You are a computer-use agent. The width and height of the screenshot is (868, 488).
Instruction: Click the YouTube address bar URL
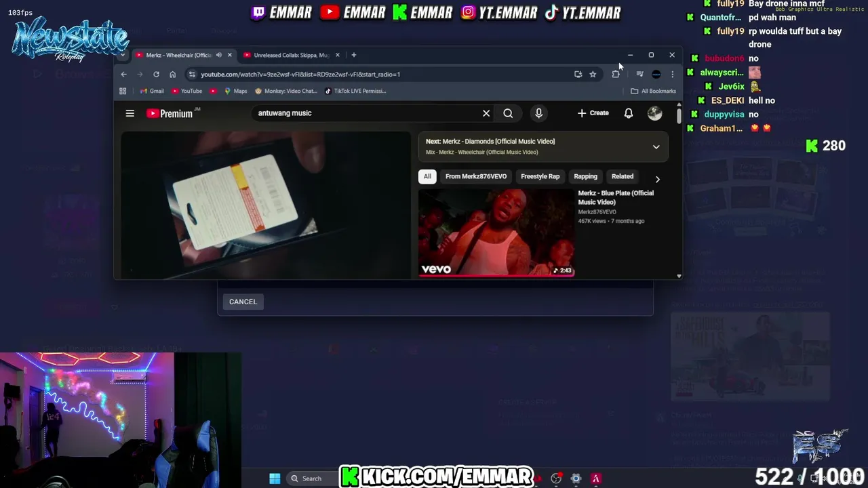[x=300, y=75]
